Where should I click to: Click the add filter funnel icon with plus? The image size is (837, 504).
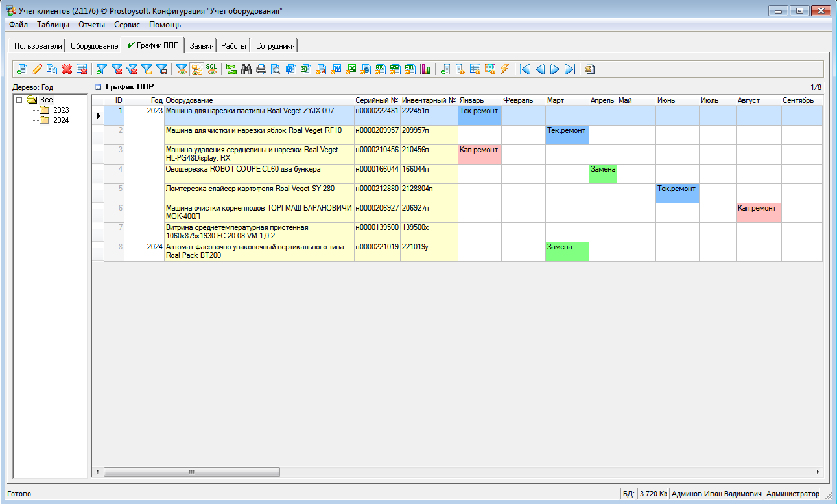101,69
